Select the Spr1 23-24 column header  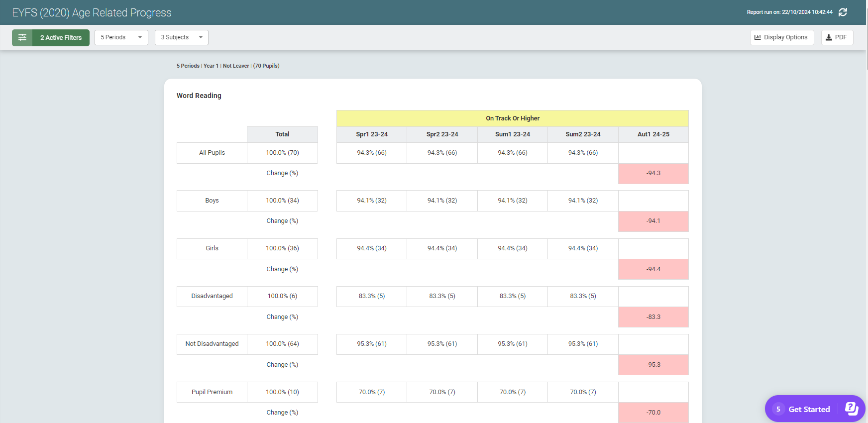click(x=371, y=134)
